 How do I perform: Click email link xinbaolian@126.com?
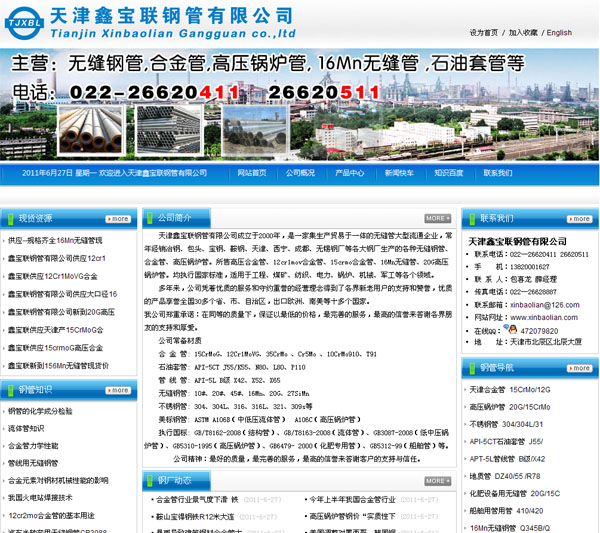[x=545, y=305]
